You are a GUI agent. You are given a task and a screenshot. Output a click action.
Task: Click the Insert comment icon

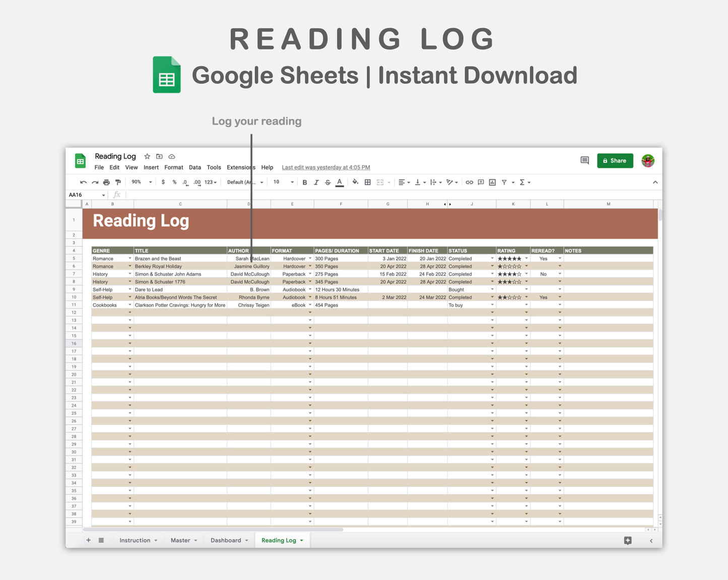tap(480, 182)
